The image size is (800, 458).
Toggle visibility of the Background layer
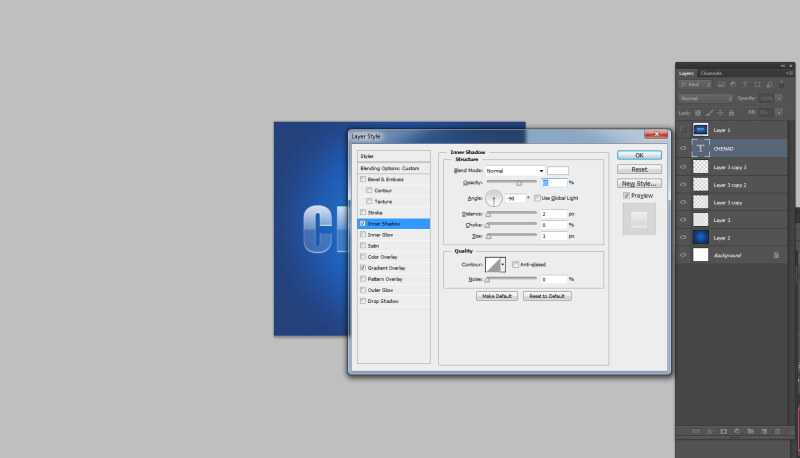click(683, 256)
